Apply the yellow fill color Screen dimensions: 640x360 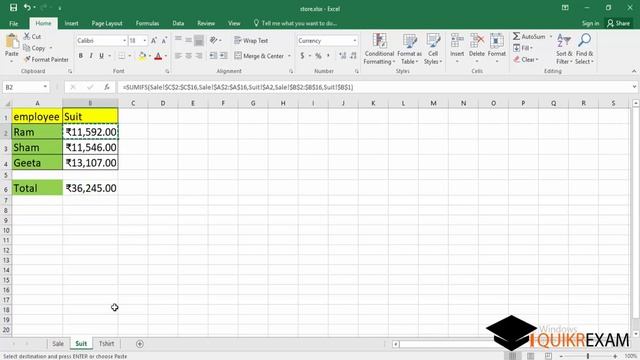(x=142, y=56)
